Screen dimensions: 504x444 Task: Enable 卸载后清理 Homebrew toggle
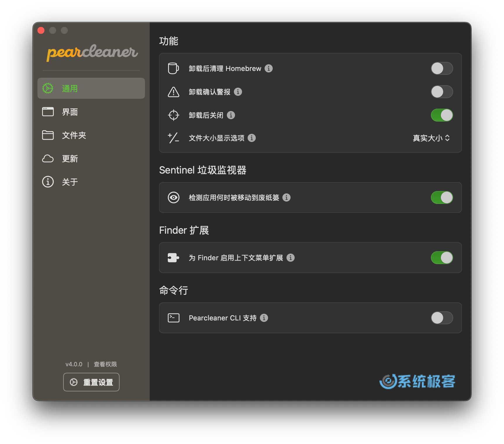click(442, 68)
